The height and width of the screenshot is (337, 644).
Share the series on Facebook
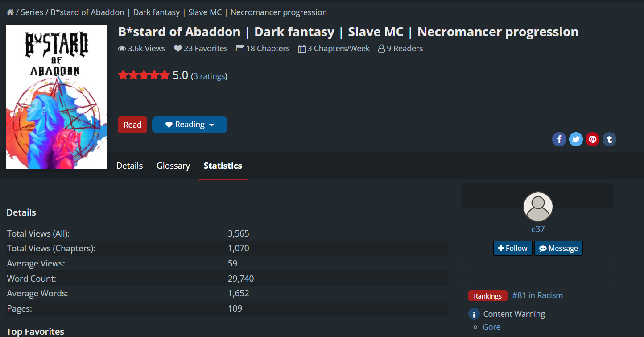tap(559, 139)
